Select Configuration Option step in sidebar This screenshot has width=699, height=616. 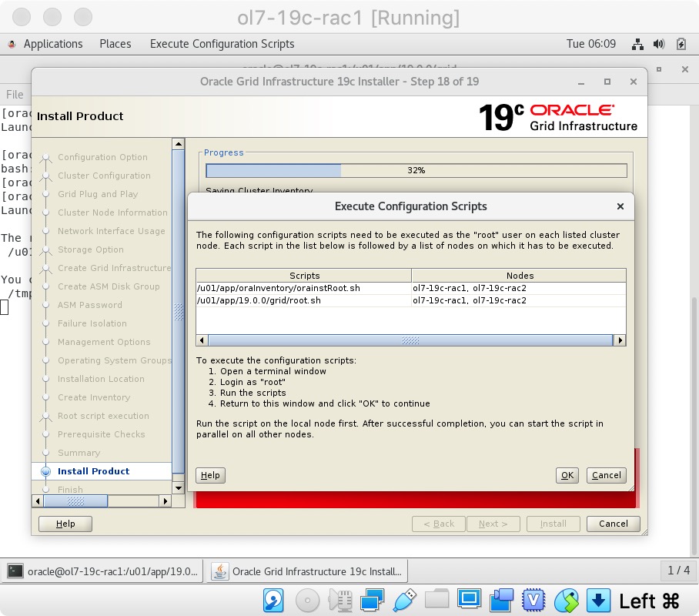[102, 157]
